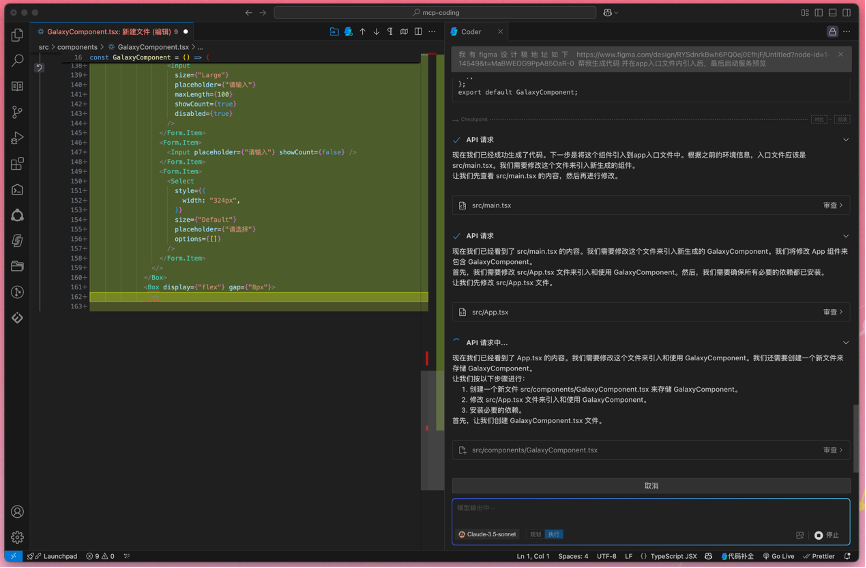
Task: Click the image attach icon in chat input
Action: 800,535
